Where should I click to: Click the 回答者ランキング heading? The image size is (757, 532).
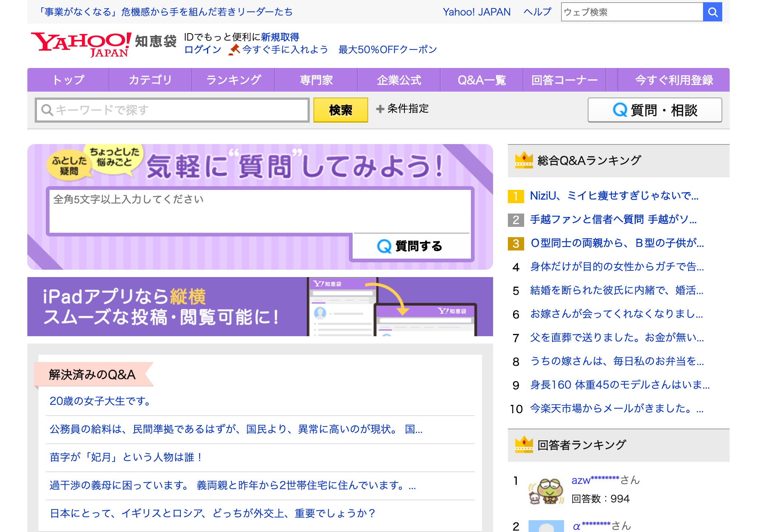(581, 445)
